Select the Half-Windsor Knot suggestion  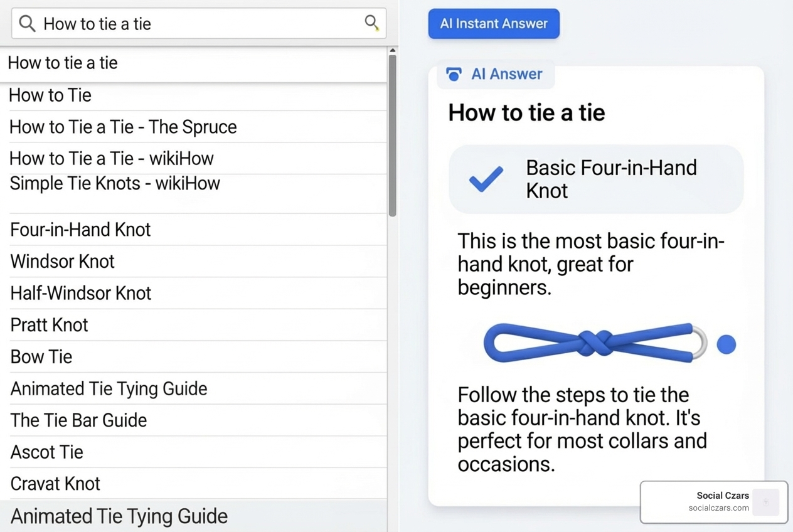tap(81, 293)
